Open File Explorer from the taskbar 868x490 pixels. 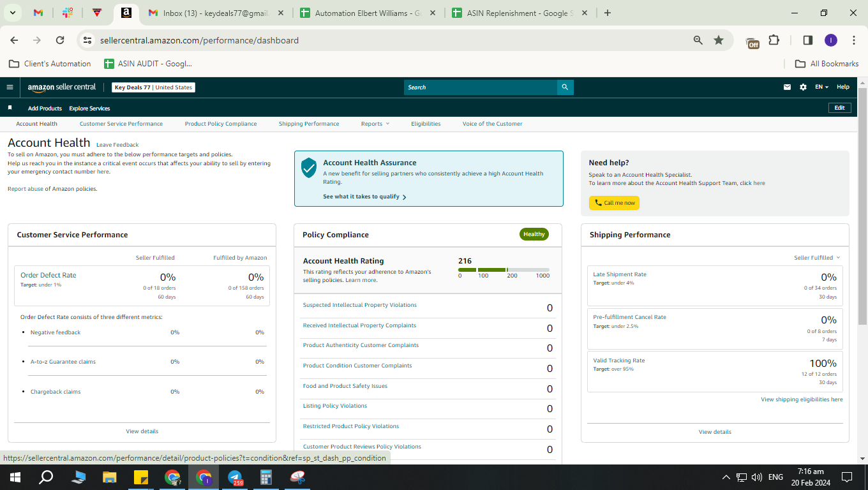[x=110, y=477]
